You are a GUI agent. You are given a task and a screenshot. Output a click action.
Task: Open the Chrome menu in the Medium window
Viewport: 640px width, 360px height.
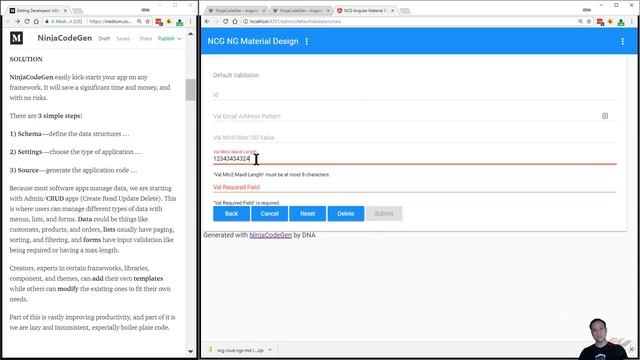click(x=190, y=21)
